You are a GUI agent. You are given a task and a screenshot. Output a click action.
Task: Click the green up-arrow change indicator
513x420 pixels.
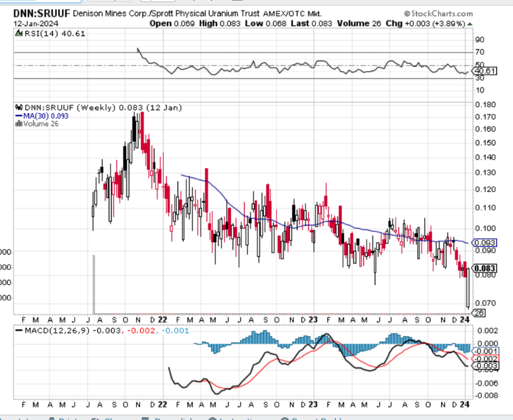point(470,24)
